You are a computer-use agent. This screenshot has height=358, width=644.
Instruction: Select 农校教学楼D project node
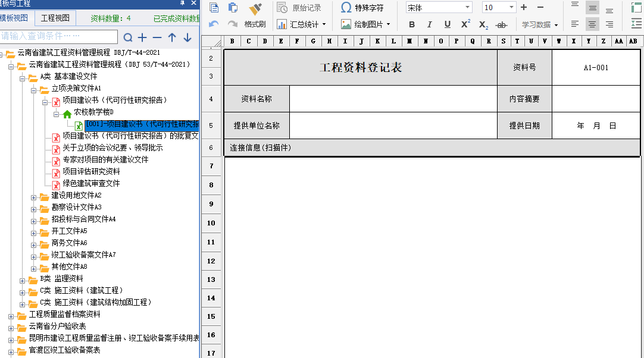(x=93, y=112)
